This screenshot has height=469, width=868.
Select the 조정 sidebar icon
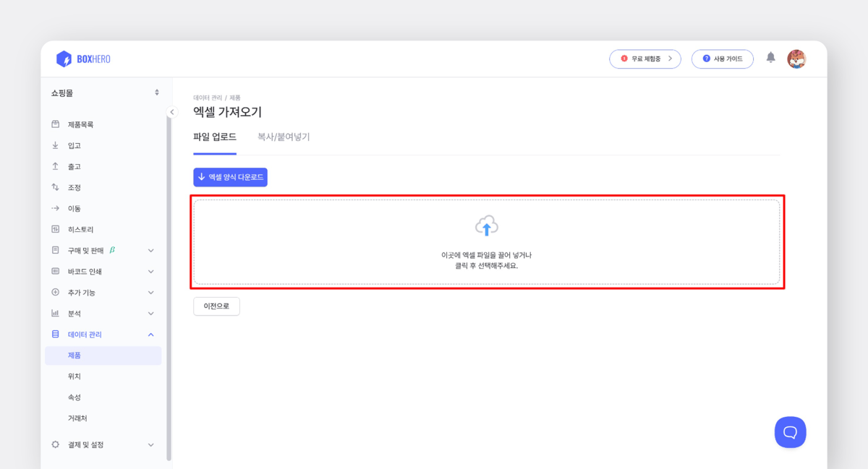(55, 186)
